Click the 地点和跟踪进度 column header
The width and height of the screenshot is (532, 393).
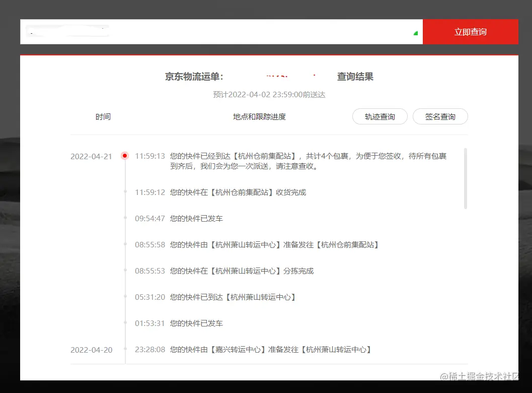pos(259,117)
